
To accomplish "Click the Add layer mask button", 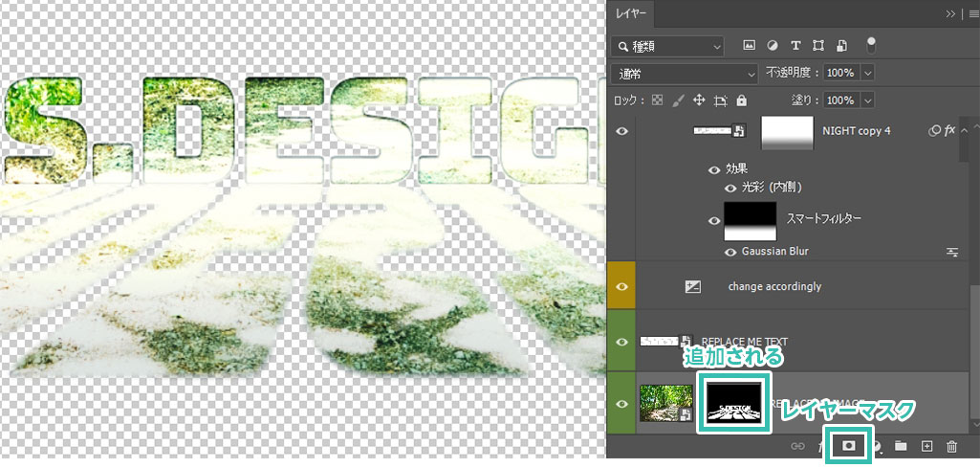I will tap(848, 446).
